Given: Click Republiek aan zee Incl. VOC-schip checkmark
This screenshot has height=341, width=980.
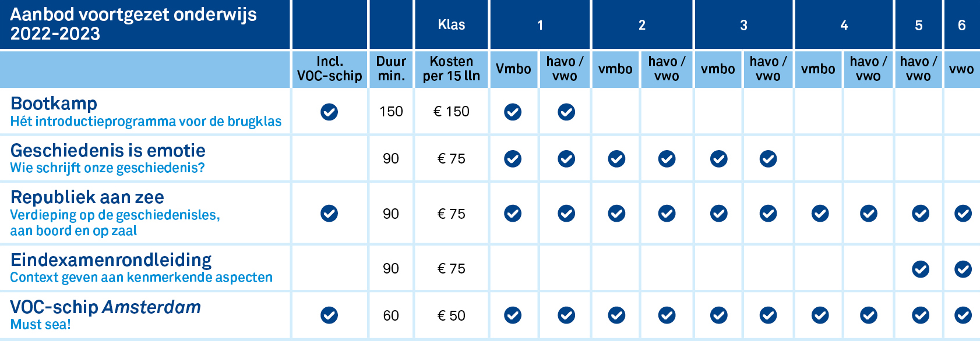Looking at the screenshot, I should point(329,214).
